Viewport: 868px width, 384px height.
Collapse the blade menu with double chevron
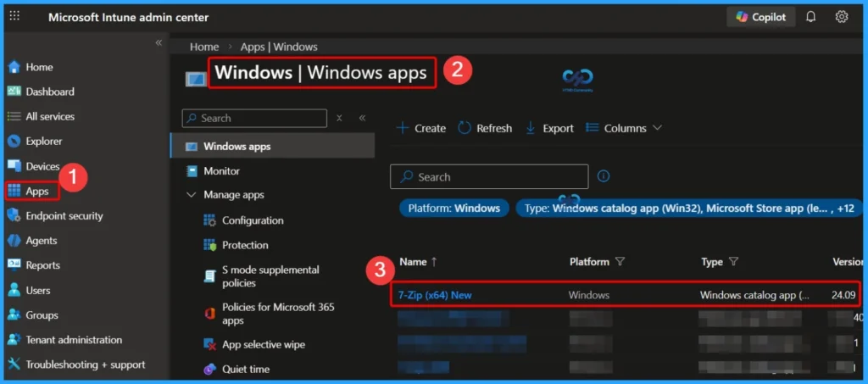(362, 118)
